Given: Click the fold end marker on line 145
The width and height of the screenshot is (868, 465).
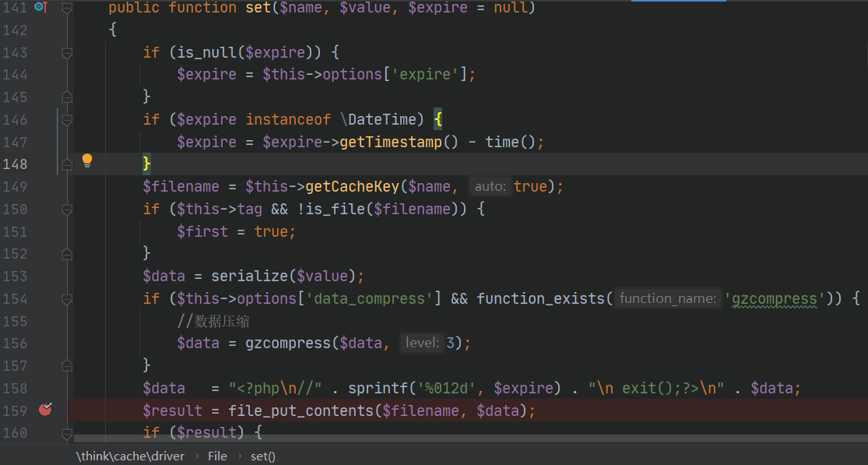Looking at the screenshot, I should click(x=67, y=97).
